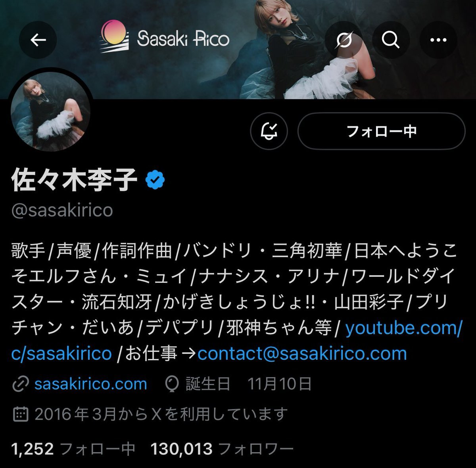Image resolution: width=476 pixels, height=468 pixels.
Task: Click the Sasaki Rico sunset logo
Action: pyautogui.click(x=114, y=37)
